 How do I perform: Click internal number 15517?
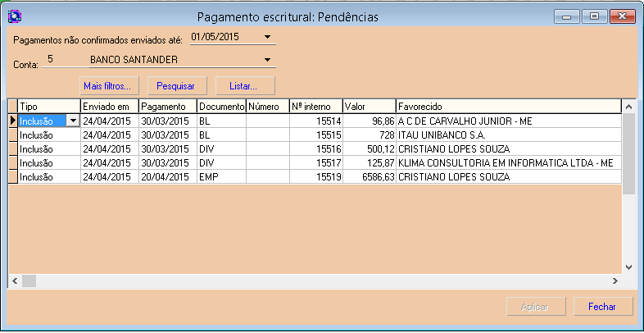click(316, 163)
